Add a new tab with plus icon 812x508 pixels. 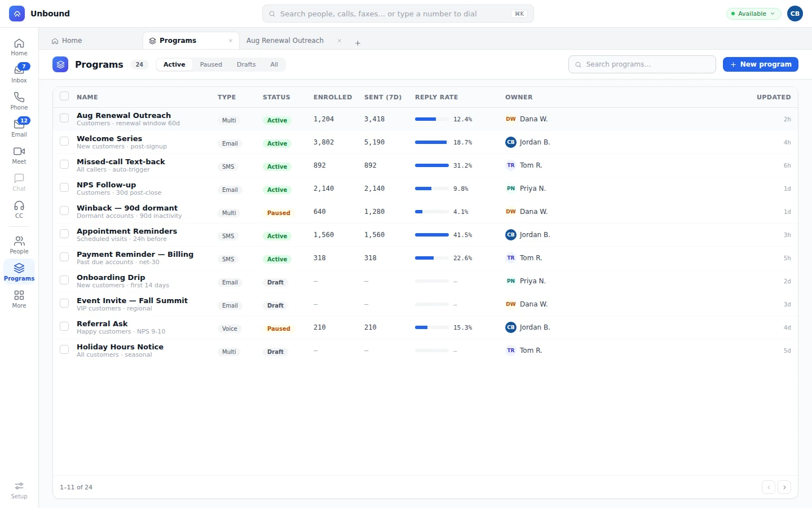pos(358,43)
